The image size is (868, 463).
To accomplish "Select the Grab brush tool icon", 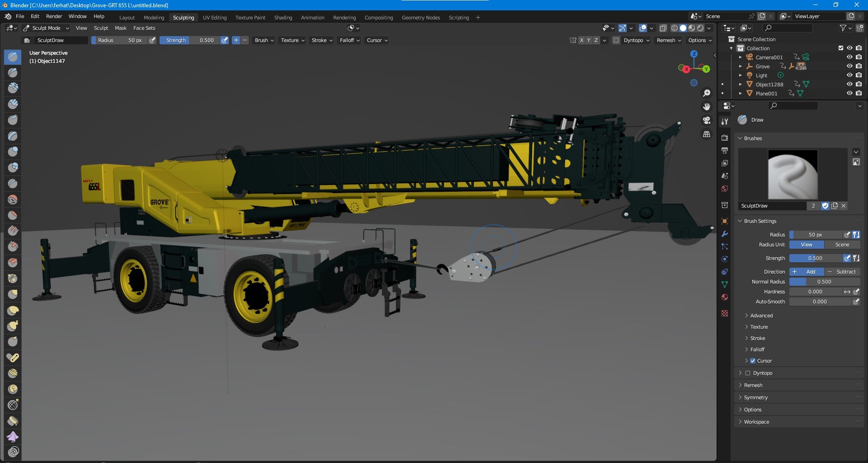I will pyautogui.click(x=13, y=294).
